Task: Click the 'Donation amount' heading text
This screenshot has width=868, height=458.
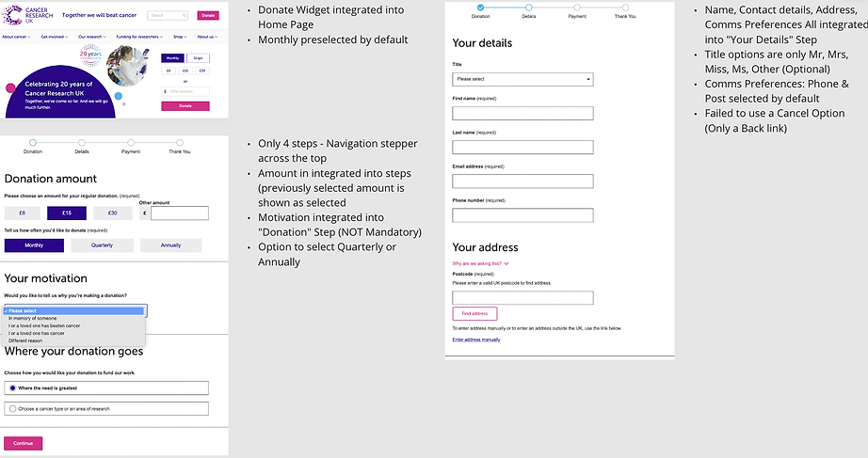Action: point(51,179)
